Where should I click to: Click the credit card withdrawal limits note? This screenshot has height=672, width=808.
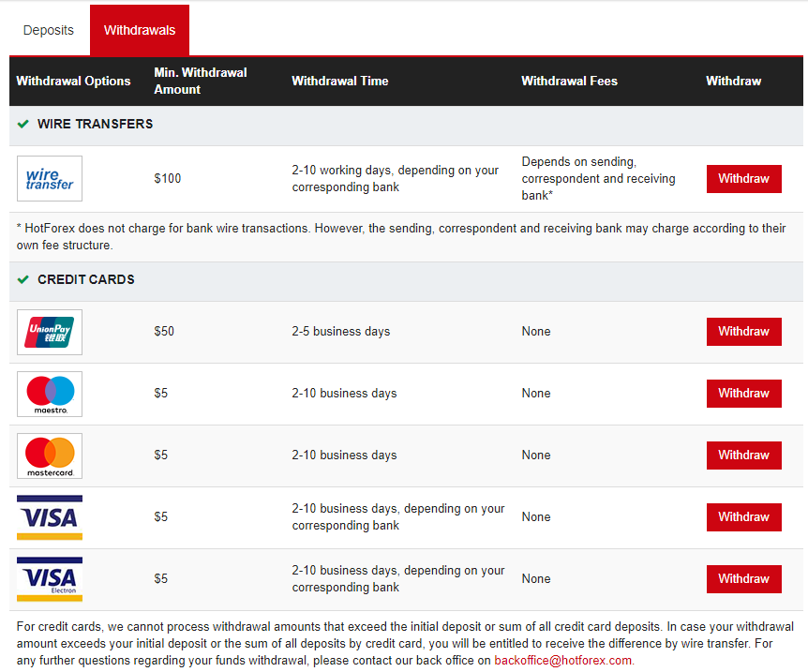(405, 643)
